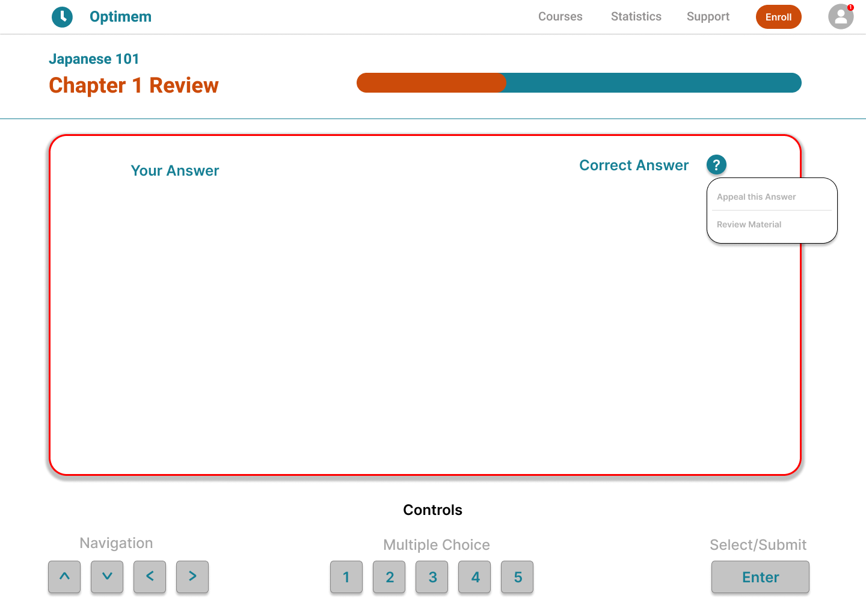The height and width of the screenshot is (616, 866).
Task: Click the question mark help icon
Action: [716, 165]
